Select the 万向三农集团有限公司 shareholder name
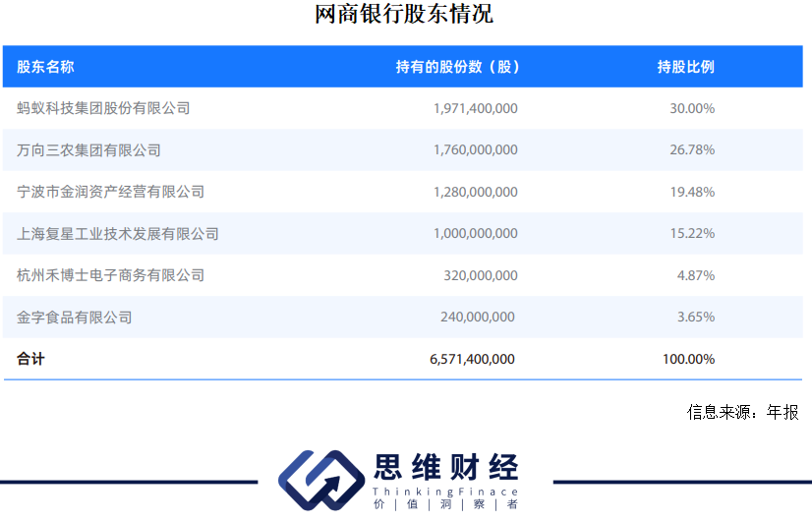 pos(88,150)
